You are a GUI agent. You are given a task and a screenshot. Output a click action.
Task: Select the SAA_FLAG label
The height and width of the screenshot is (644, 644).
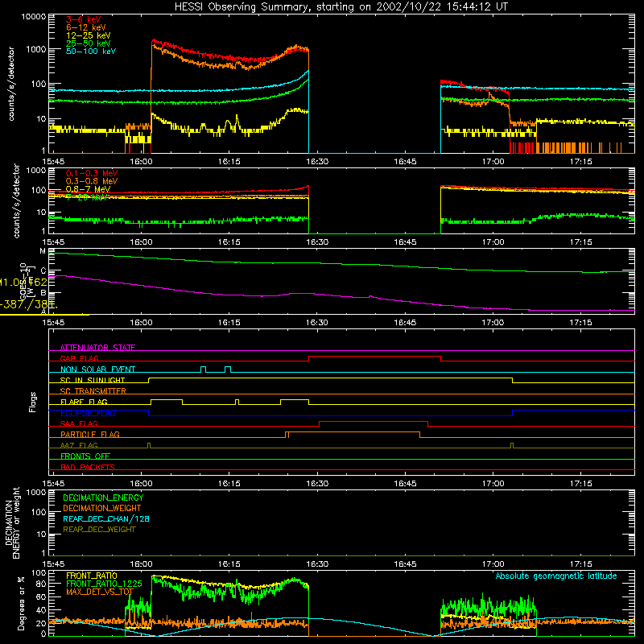coord(79,423)
